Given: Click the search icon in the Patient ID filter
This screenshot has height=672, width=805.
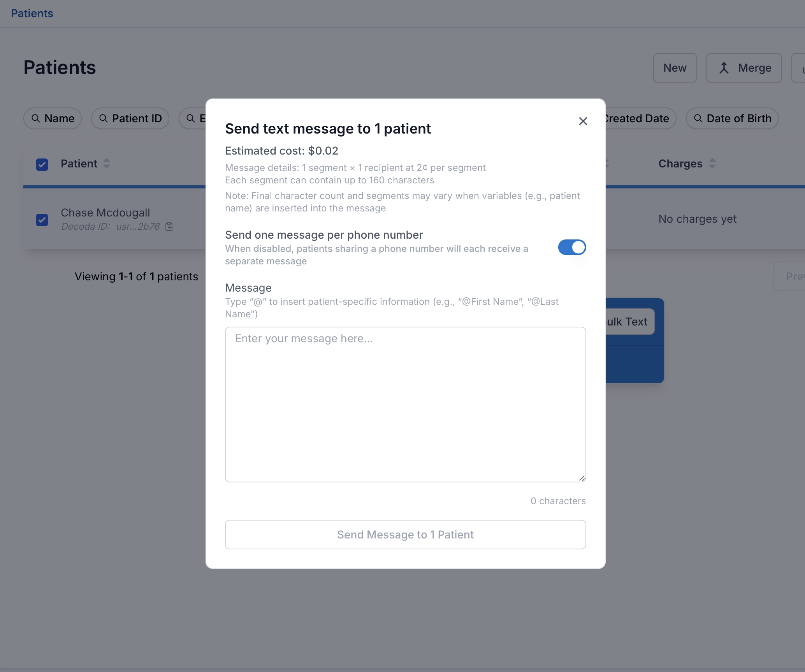Looking at the screenshot, I should click(x=103, y=118).
